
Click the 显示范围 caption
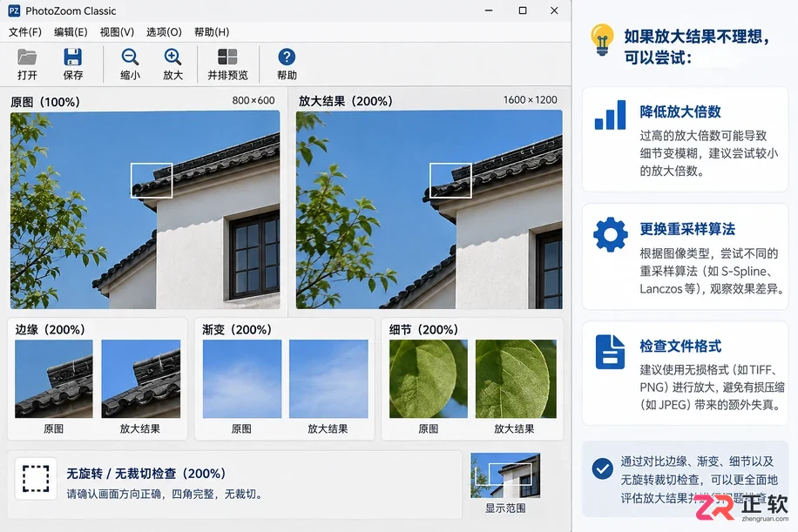505,508
